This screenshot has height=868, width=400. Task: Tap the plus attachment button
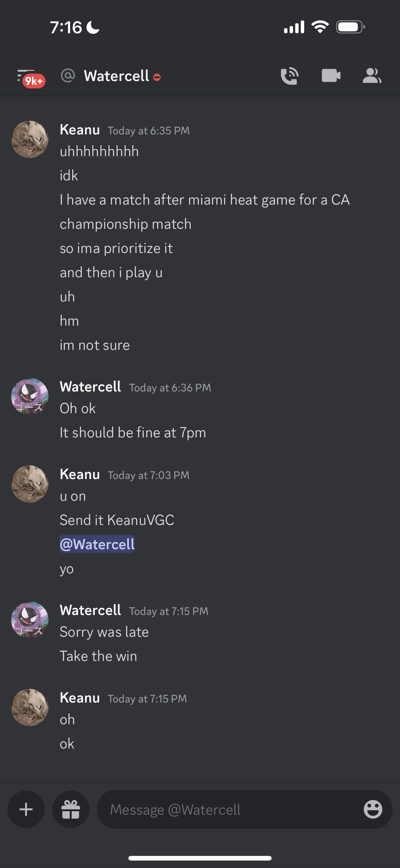coord(26,809)
